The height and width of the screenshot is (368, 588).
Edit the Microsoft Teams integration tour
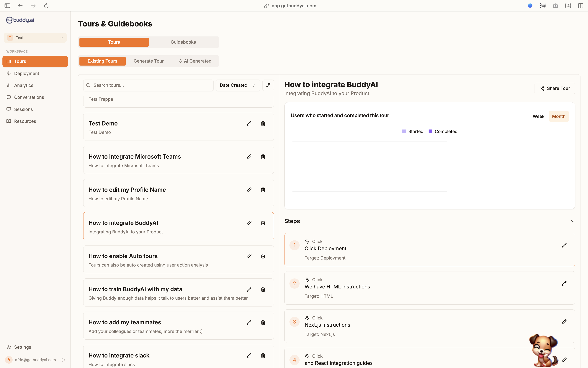pyautogui.click(x=249, y=157)
